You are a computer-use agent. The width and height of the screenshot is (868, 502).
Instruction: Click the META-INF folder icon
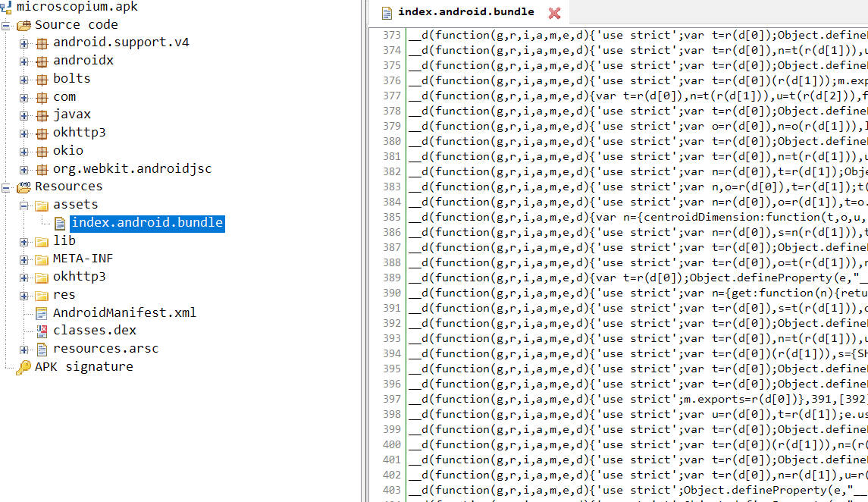[x=42, y=259]
